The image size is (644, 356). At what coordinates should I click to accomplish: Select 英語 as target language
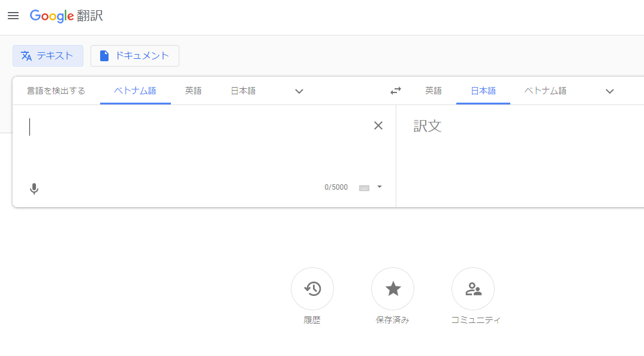click(434, 91)
